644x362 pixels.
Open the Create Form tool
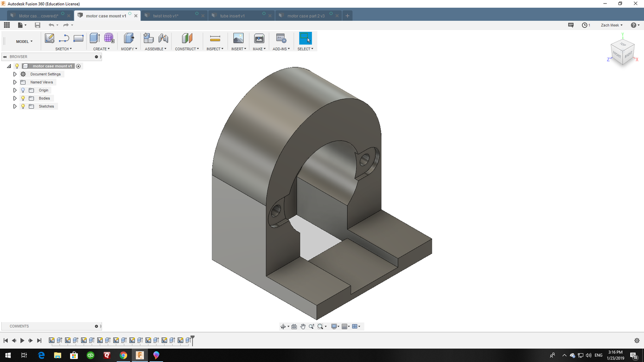[109, 38]
